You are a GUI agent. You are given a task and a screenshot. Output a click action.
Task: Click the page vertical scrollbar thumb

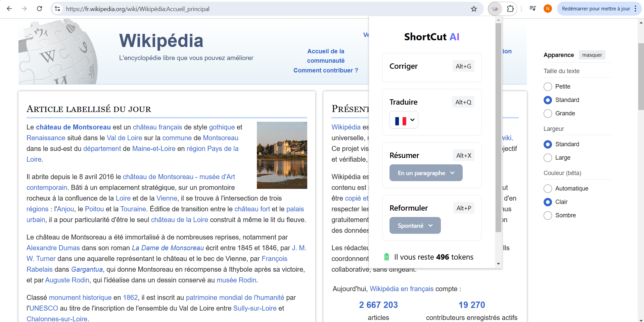641,76
